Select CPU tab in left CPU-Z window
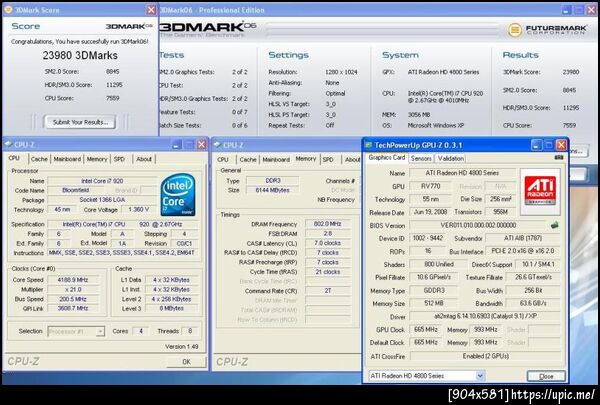 coord(14,158)
